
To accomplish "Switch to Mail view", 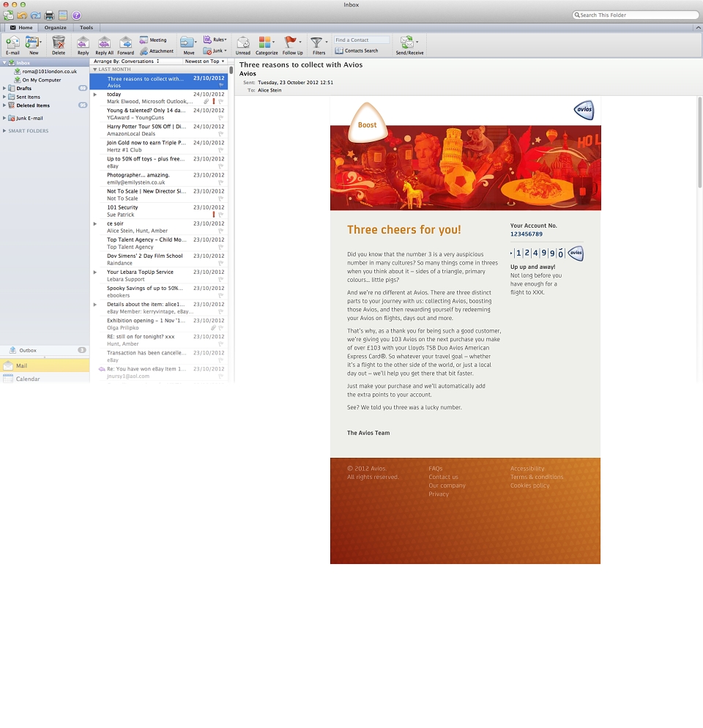I will pos(45,366).
